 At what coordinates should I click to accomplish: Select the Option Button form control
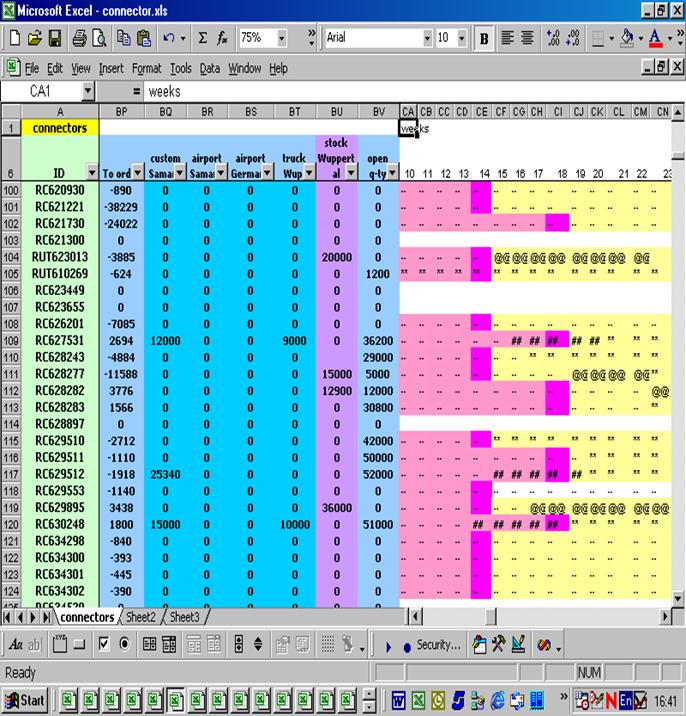[124, 645]
